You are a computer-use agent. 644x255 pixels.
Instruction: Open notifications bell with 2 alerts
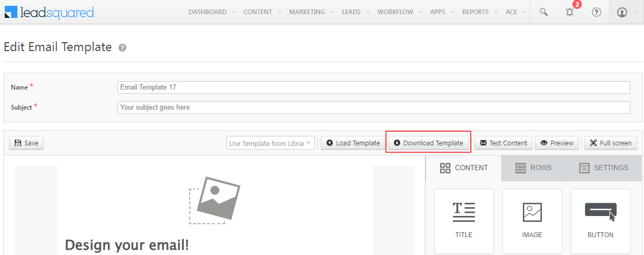pos(570,12)
